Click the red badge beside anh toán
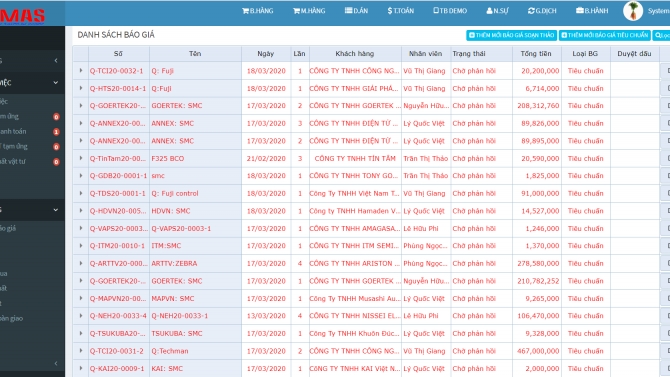The image size is (670, 377). (x=56, y=132)
